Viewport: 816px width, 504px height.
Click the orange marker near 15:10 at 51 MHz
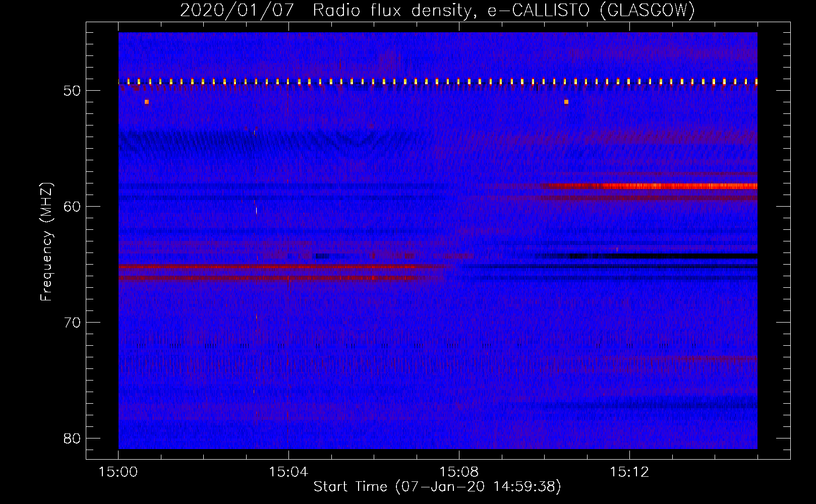tap(566, 102)
